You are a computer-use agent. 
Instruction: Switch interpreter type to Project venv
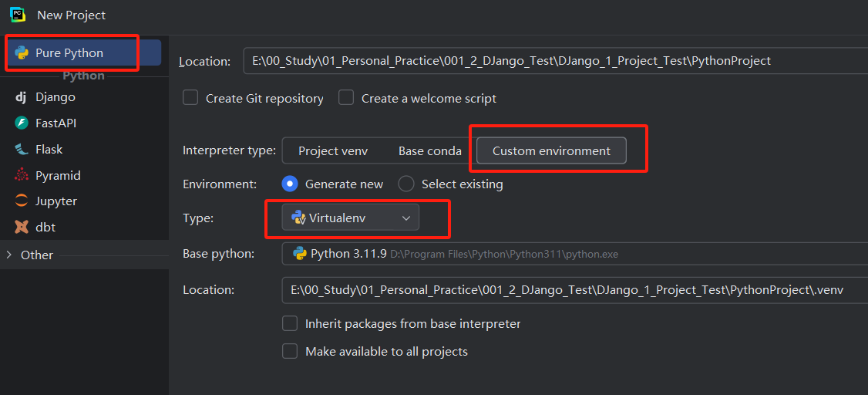(333, 150)
